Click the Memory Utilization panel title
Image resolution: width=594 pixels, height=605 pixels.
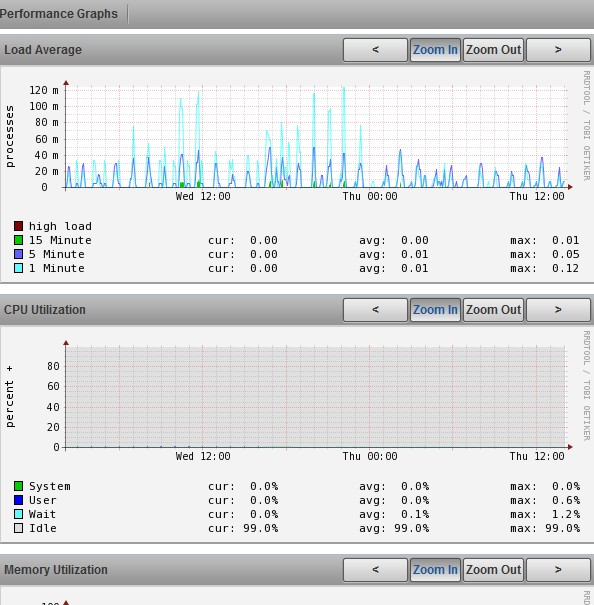tap(56, 570)
